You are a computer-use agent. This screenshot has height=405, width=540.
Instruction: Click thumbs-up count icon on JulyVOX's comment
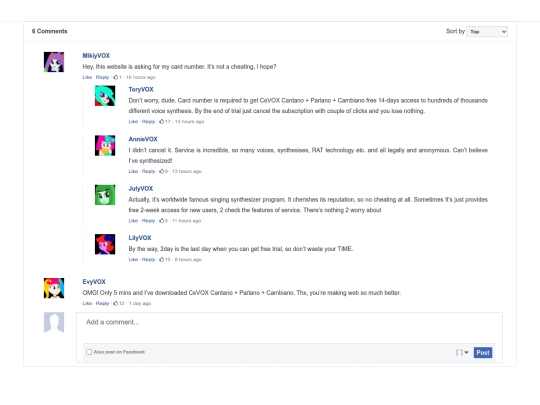point(162,221)
